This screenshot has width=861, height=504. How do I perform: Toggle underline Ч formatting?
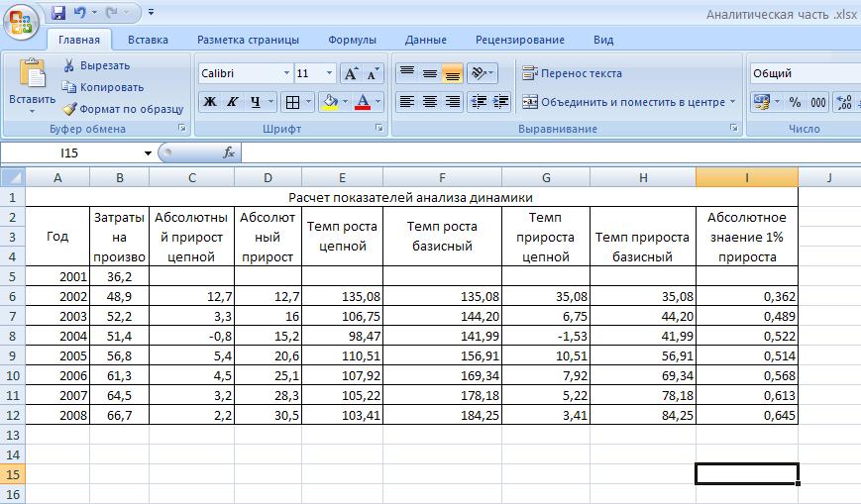[x=255, y=102]
